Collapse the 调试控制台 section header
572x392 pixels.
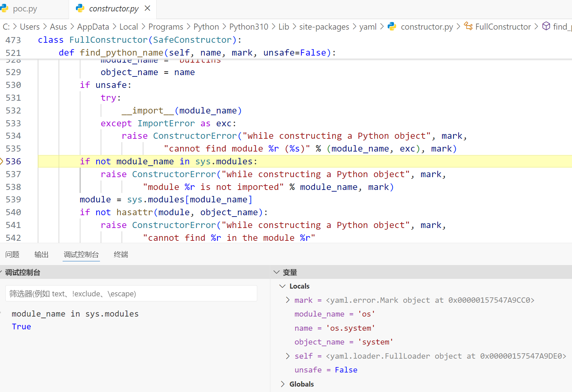coord(135,272)
